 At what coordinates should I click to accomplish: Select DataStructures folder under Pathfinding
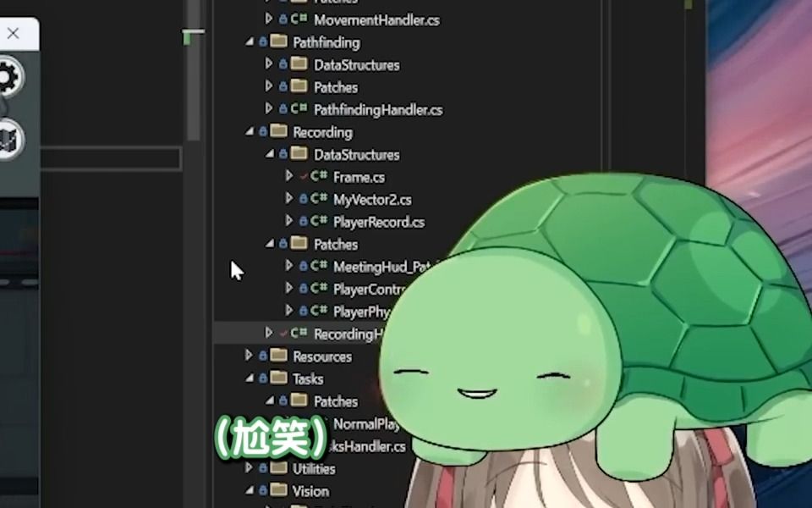(x=356, y=64)
